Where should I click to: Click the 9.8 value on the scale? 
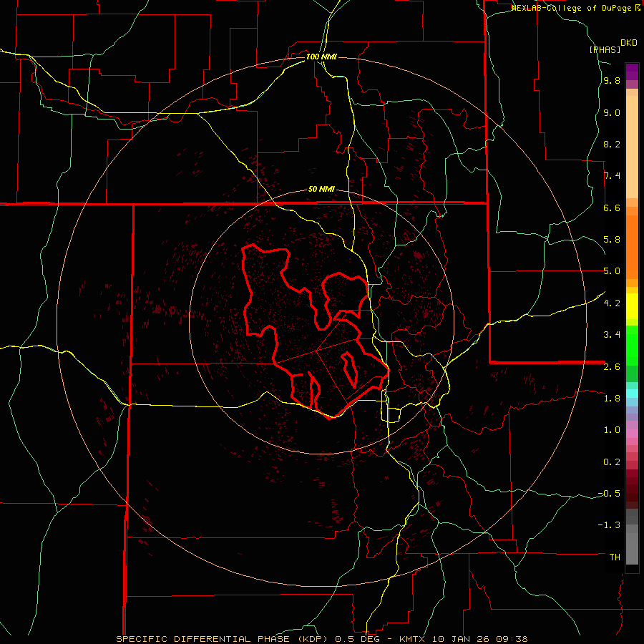(612, 80)
